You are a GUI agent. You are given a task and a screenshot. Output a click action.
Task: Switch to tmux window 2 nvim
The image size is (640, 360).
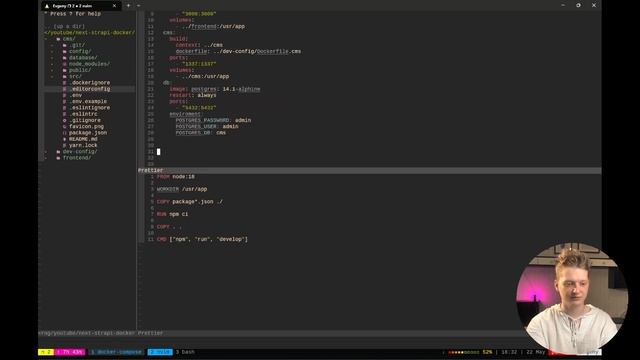(160, 352)
